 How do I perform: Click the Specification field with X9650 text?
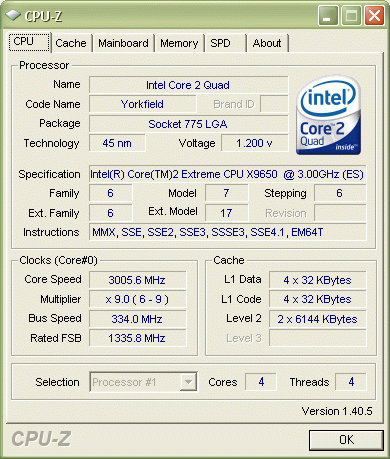(227, 174)
